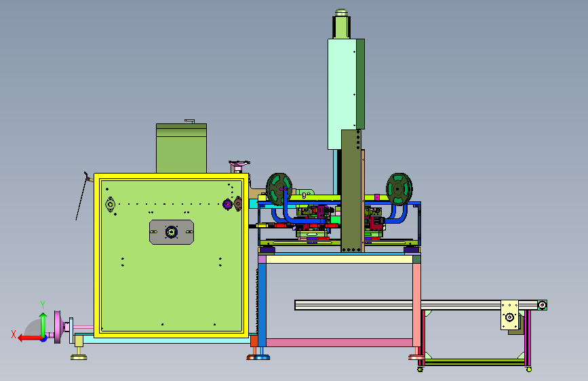Select the left green reel wheel
Viewport: 588px width, 381px height.
[x=279, y=189]
